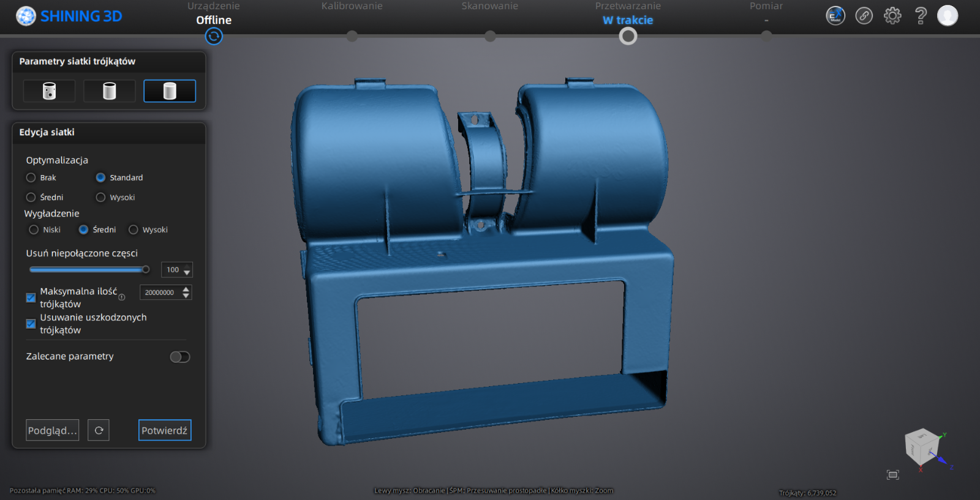Viewport: 980px width, 500px height.
Task: Uncheck Maksymalna ilość trójkątów checkbox
Action: point(31,298)
